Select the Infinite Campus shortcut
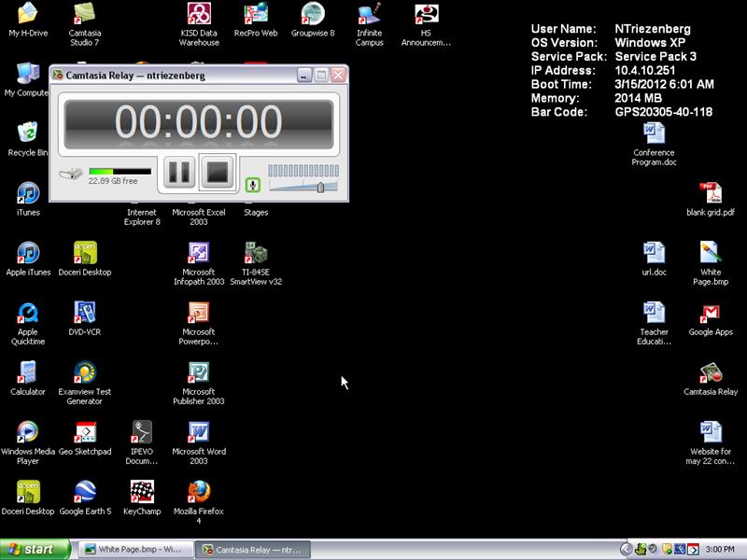The height and width of the screenshot is (560, 747). click(369, 24)
